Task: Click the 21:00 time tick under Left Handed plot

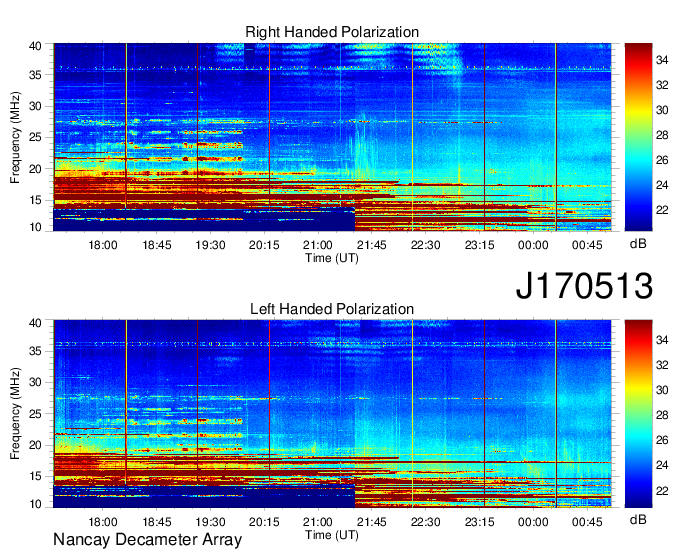Action: tap(318, 522)
